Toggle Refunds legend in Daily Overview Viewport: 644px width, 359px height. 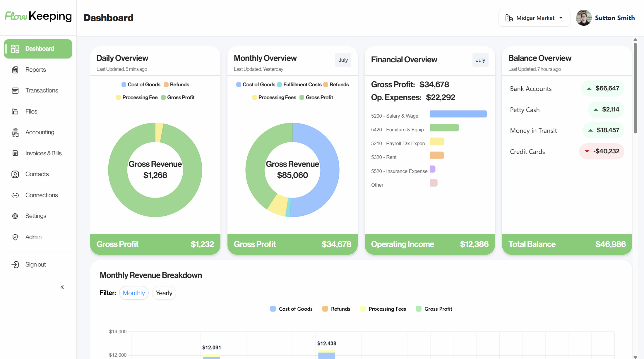tap(176, 85)
